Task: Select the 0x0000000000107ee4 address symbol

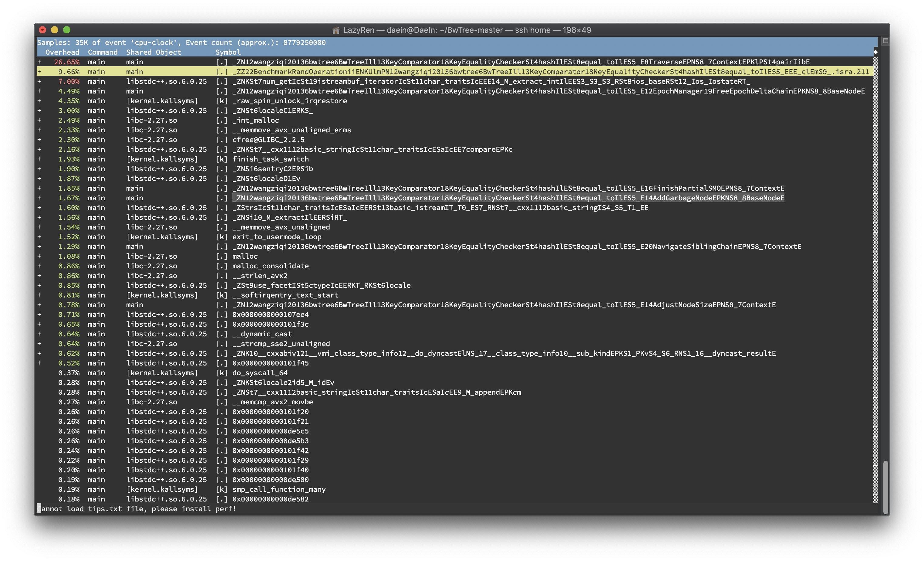Action: 271,314
